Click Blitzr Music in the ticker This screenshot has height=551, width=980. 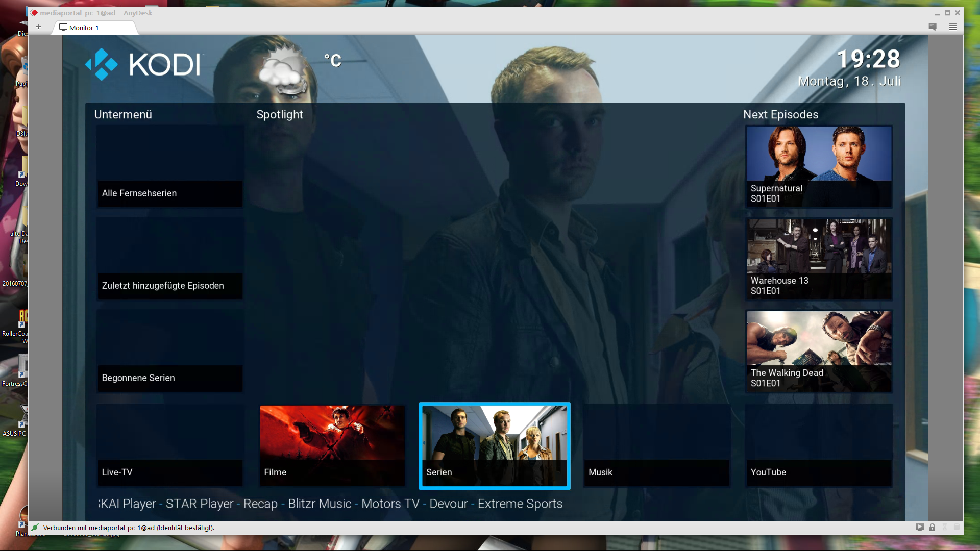coord(320,504)
